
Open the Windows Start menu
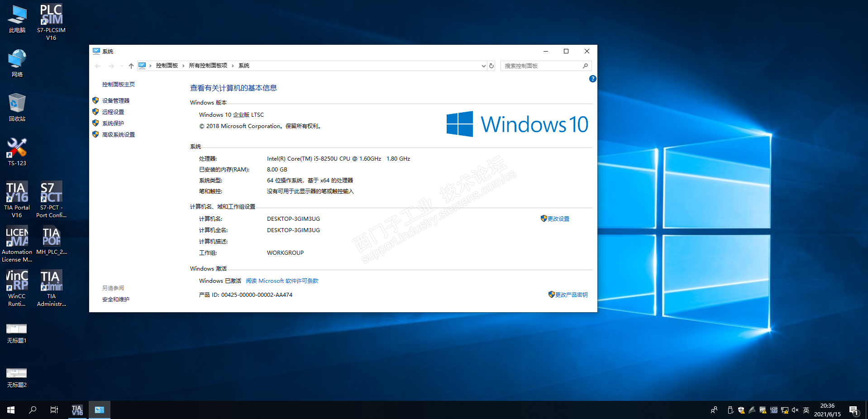(11, 410)
